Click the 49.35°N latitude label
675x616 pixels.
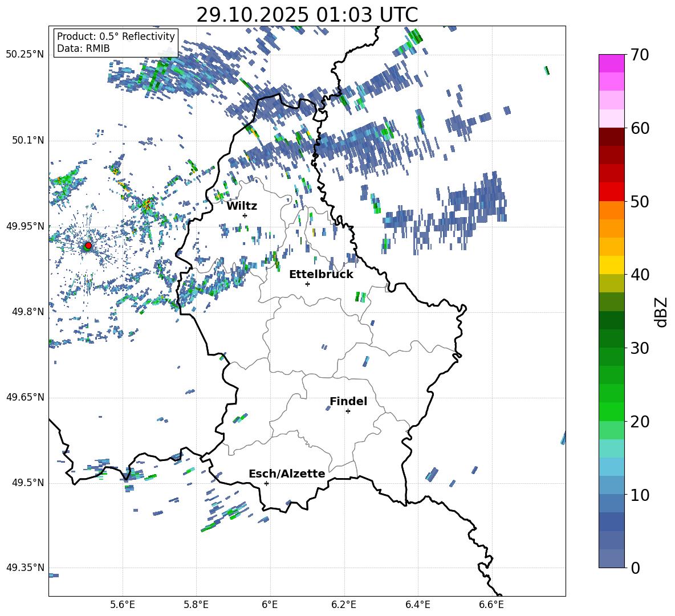25,568
